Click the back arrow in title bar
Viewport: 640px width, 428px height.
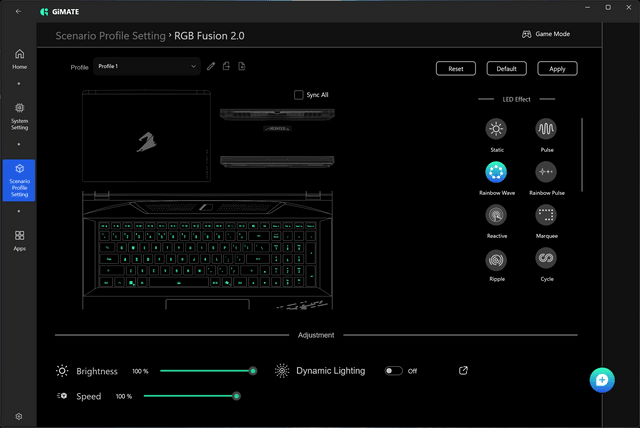pyautogui.click(x=18, y=11)
